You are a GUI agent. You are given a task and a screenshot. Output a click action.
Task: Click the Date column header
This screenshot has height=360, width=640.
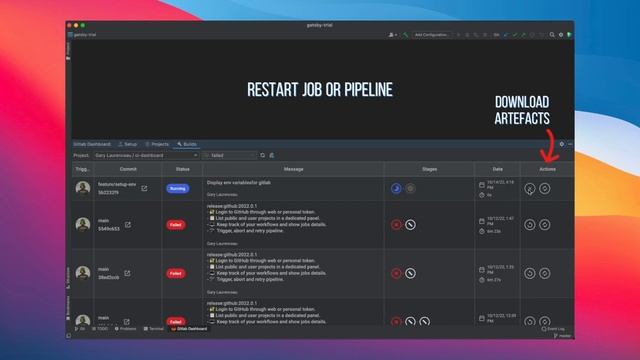498,169
